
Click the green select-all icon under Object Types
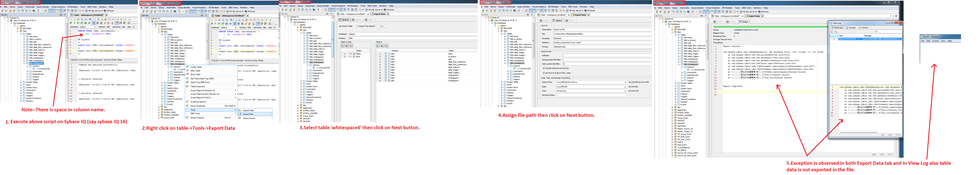[342, 46]
